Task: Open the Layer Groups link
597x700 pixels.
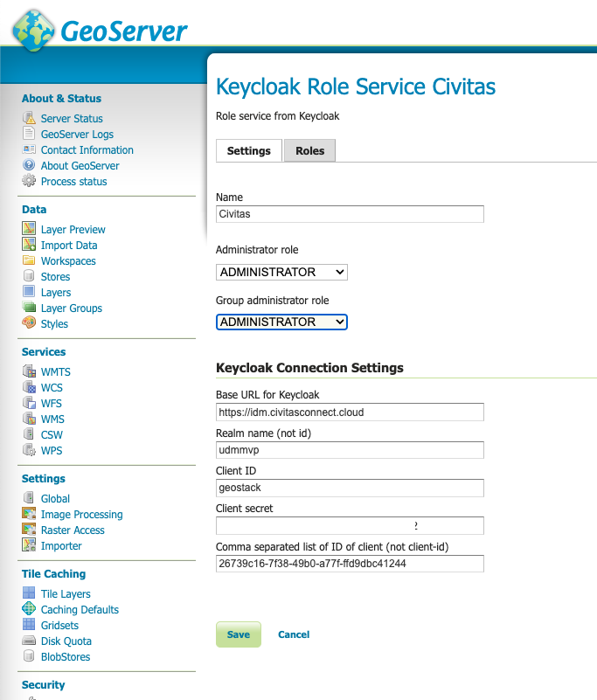Action: [x=72, y=308]
